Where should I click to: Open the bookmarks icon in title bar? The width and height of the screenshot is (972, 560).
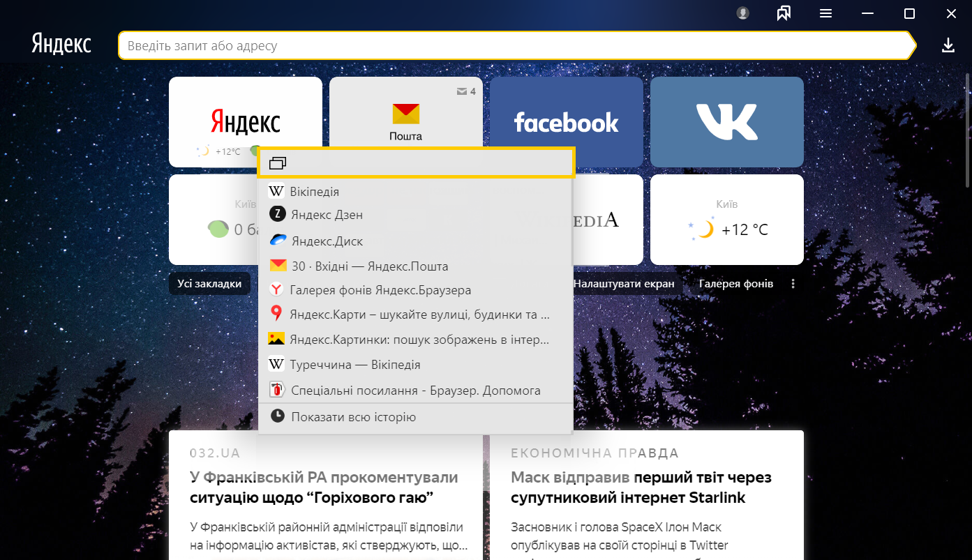click(x=784, y=13)
